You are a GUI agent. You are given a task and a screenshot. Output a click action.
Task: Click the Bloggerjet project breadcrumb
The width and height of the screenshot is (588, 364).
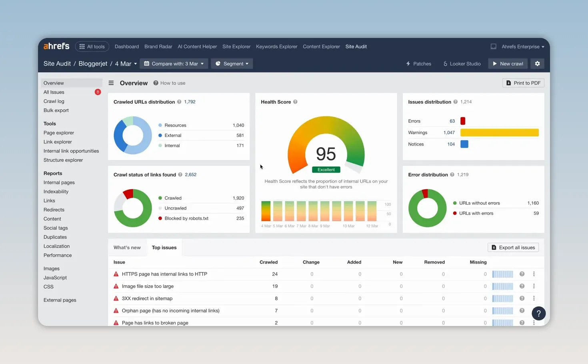[x=93, y=64]
